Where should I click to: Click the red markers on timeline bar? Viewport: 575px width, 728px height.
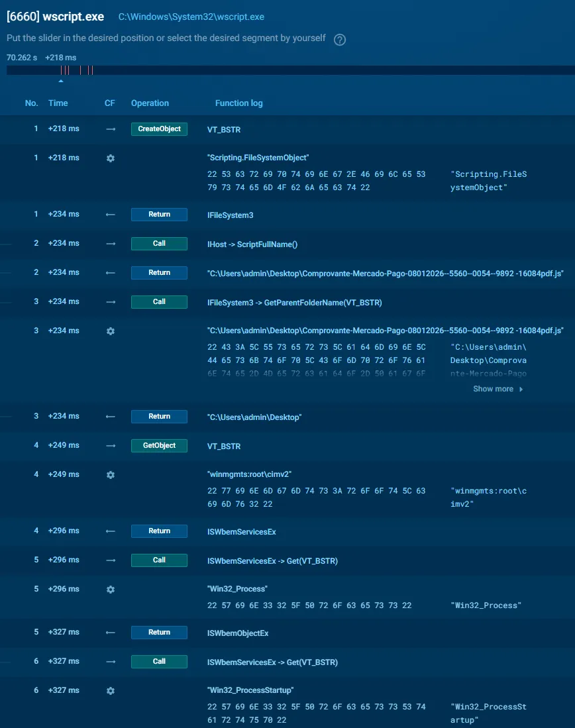77,70
